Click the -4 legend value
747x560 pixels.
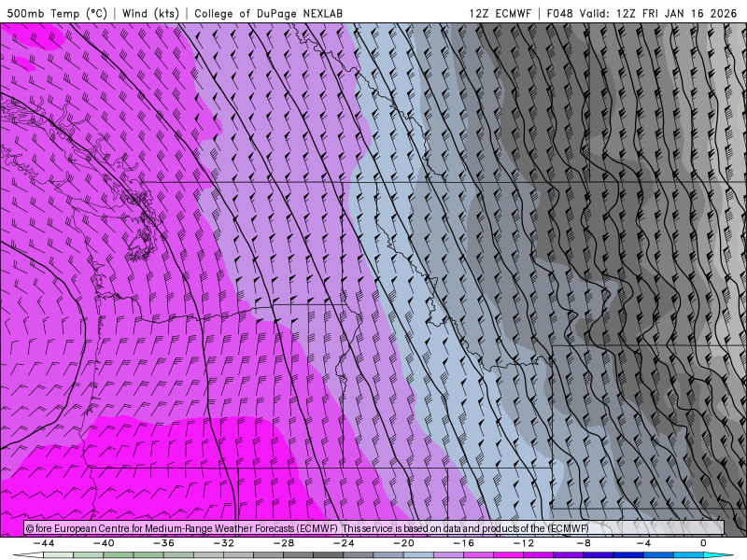643,543
